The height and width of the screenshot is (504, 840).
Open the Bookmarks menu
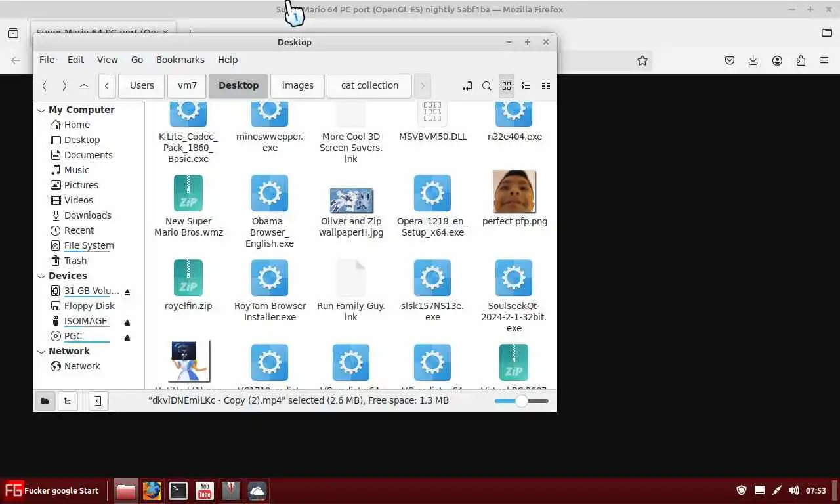[180, 60]
